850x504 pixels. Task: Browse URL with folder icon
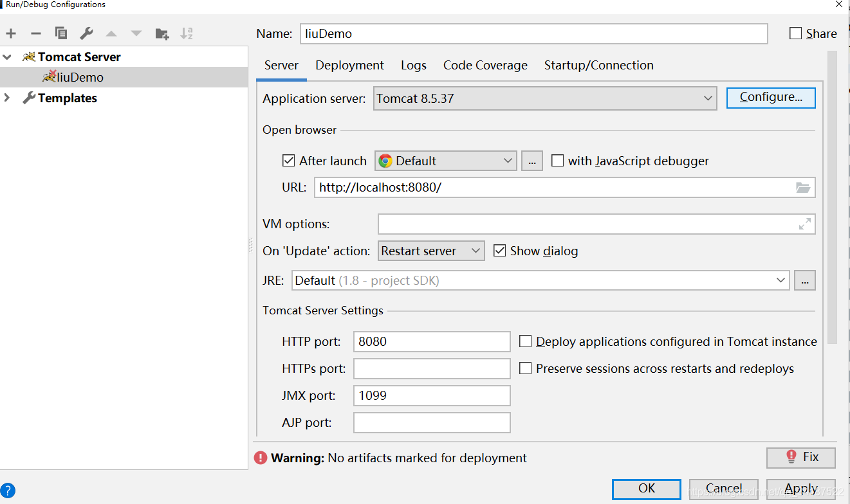802,187
